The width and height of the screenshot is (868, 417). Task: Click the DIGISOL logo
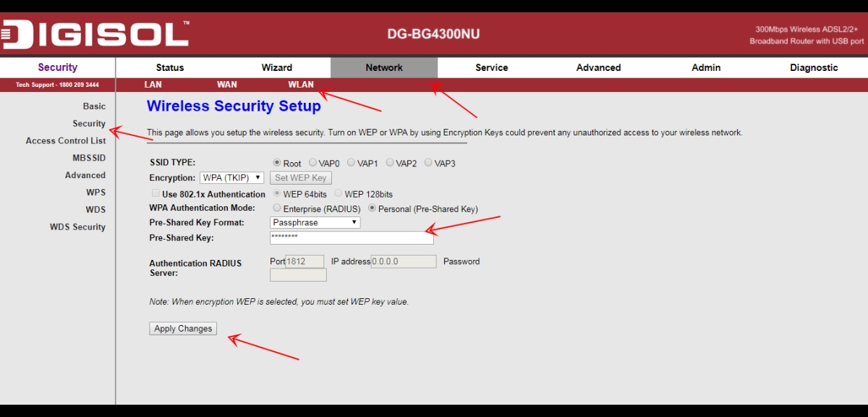95,34
